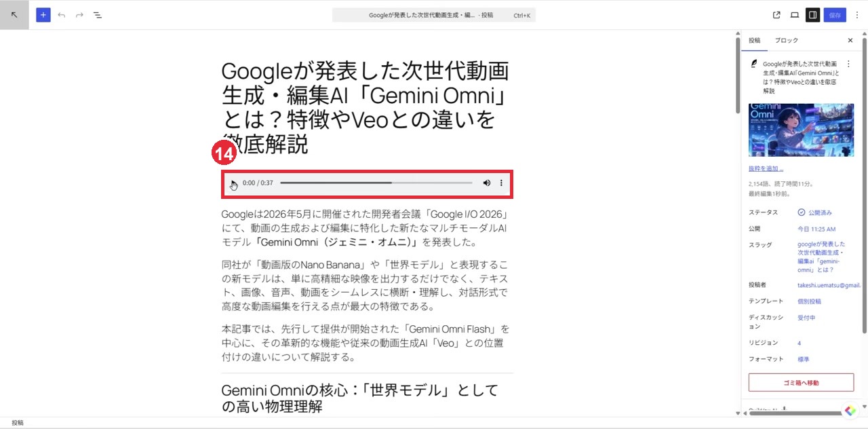Open the command palette title bar
Image resolution: width=868 pixels, height=429 pixels.
click(x=434, y=15)
